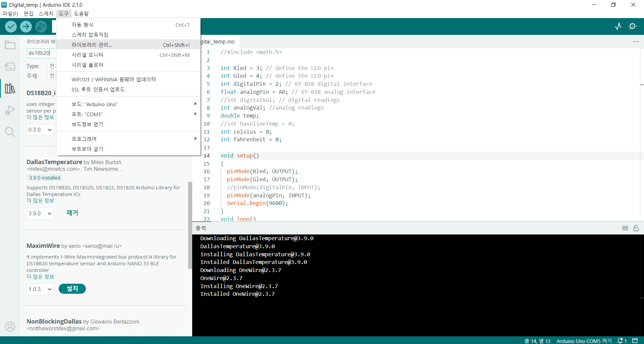Select WiFi101 / WiFiNINA 펌웨어 업데이터

point(128,79)
